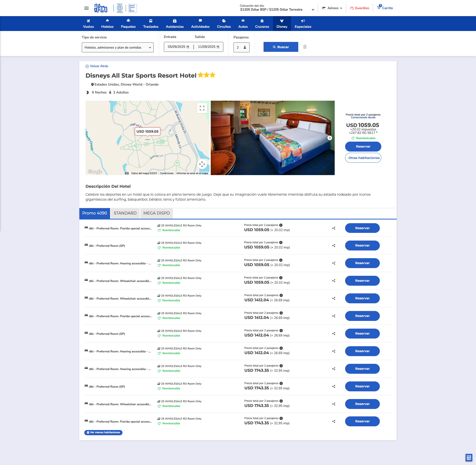Click the map camera controls icon

click(202, 164)
